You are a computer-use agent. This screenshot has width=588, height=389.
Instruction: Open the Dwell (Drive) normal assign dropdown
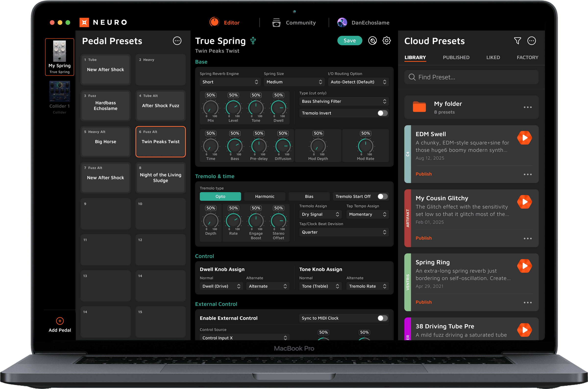pyautogui.click(x=221, y=286)
